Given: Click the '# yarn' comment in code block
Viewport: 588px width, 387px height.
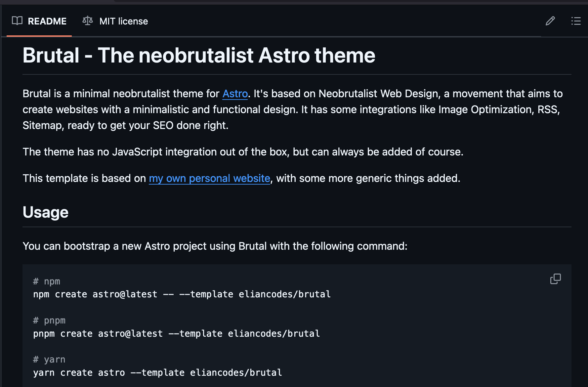Looking at the screenshot, I should tap(49, 359).
